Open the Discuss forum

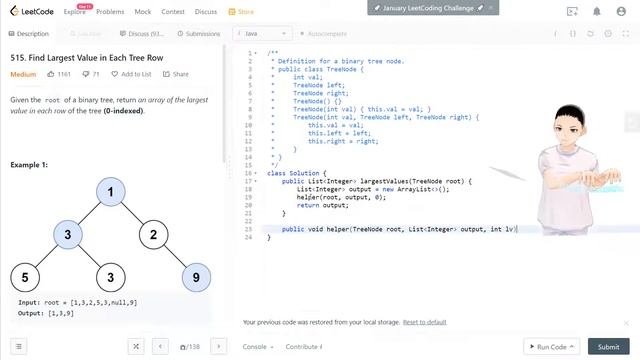coord(206,12)
